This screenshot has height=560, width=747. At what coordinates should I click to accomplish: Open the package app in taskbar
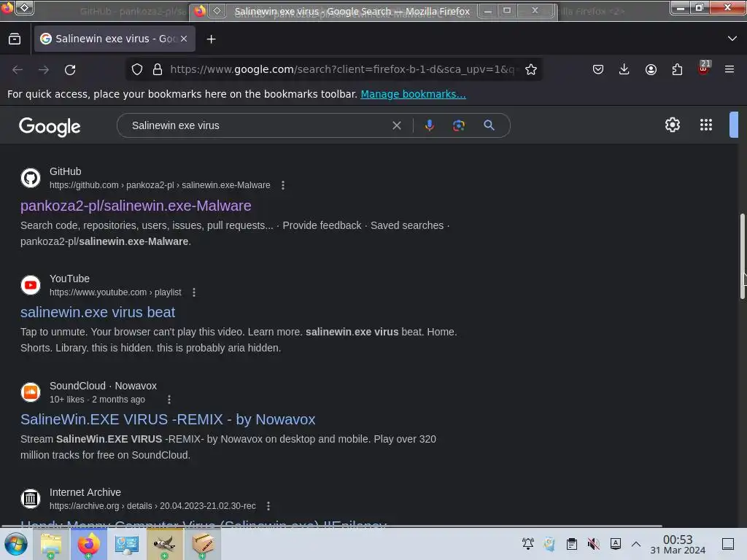(203, 544)
